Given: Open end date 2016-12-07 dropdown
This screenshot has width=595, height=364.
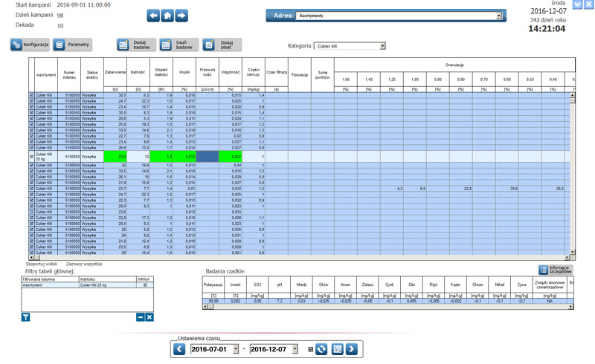Looking at the screenshot, I should pos(295,349).
